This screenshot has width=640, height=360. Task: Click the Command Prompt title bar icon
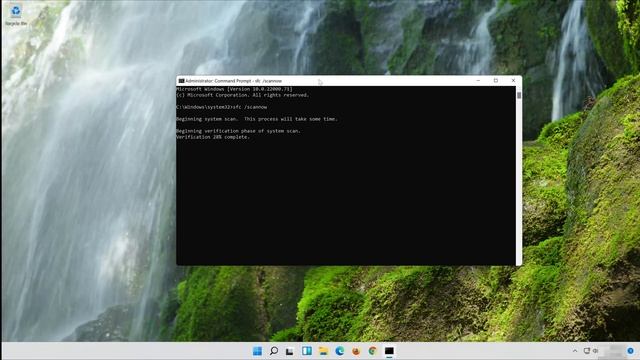(181, 81)
